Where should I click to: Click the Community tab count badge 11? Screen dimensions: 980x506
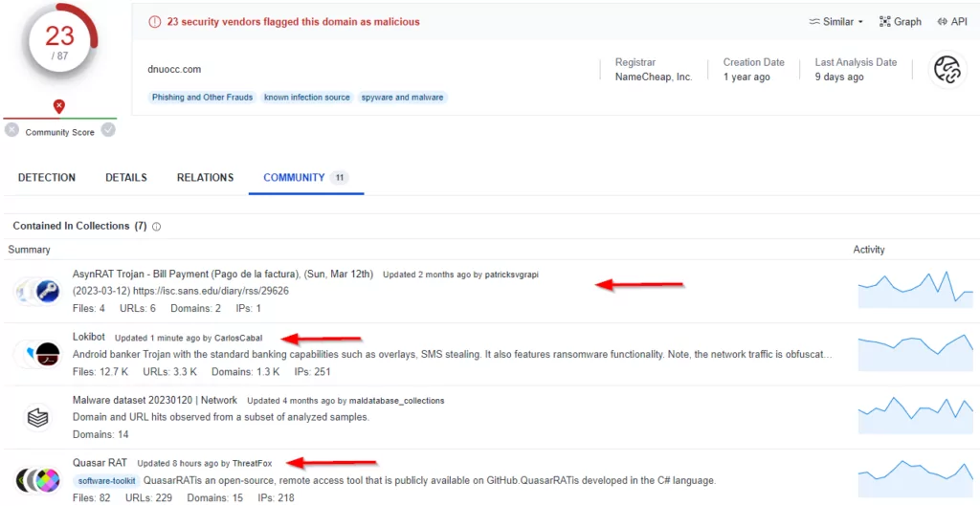[x=340, y=178]
